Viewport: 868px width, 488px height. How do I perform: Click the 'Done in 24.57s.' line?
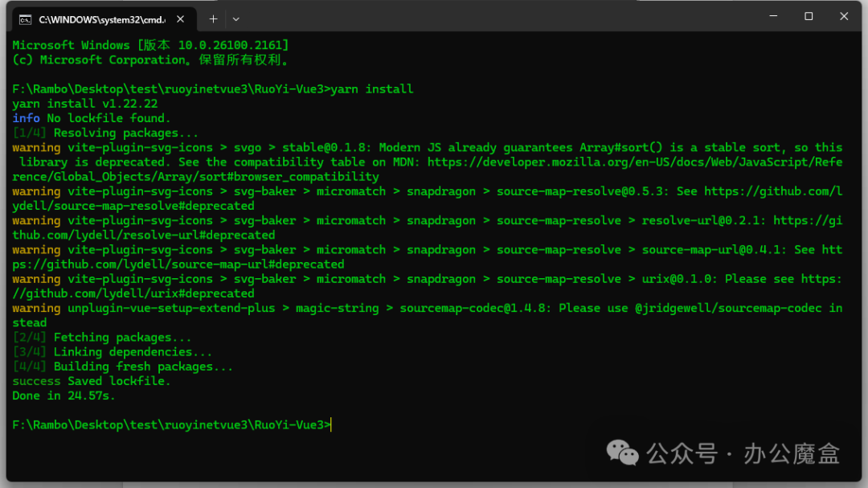[x=63, y=396]
